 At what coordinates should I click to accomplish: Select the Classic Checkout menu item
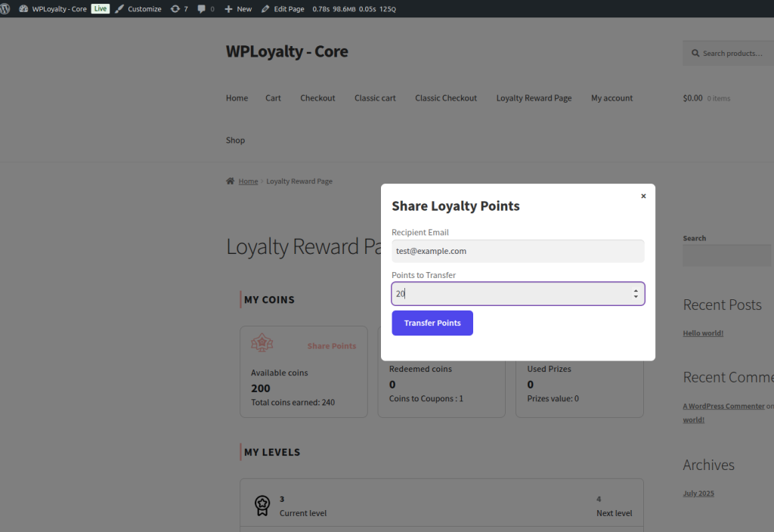445,97
